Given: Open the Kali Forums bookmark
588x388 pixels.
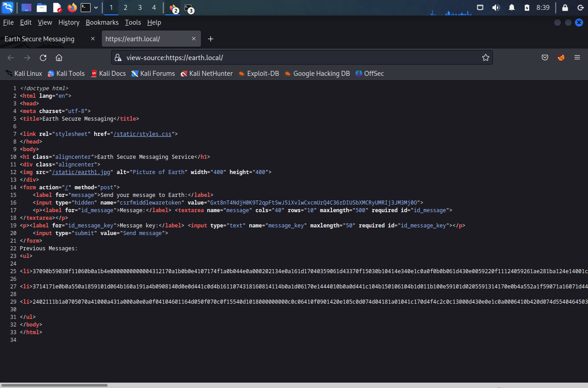Looking at the screenshot, I should pyautogui.click(x=153, y=74).
